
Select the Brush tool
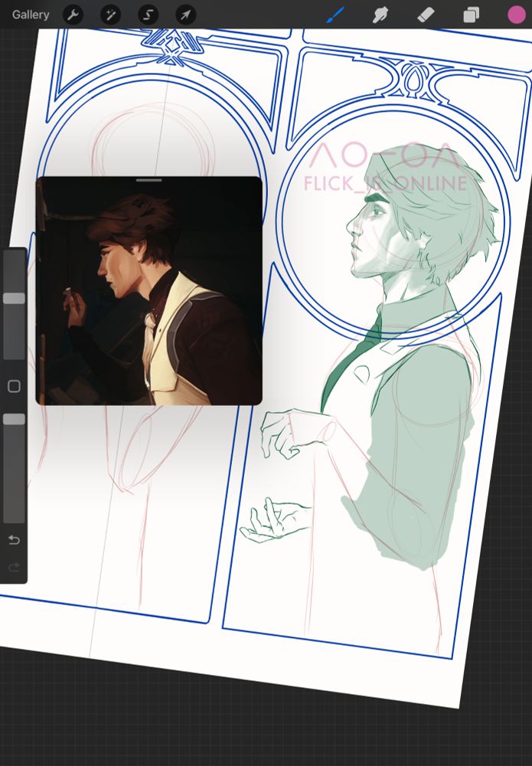pyautogui.click(x=335, y=15)
